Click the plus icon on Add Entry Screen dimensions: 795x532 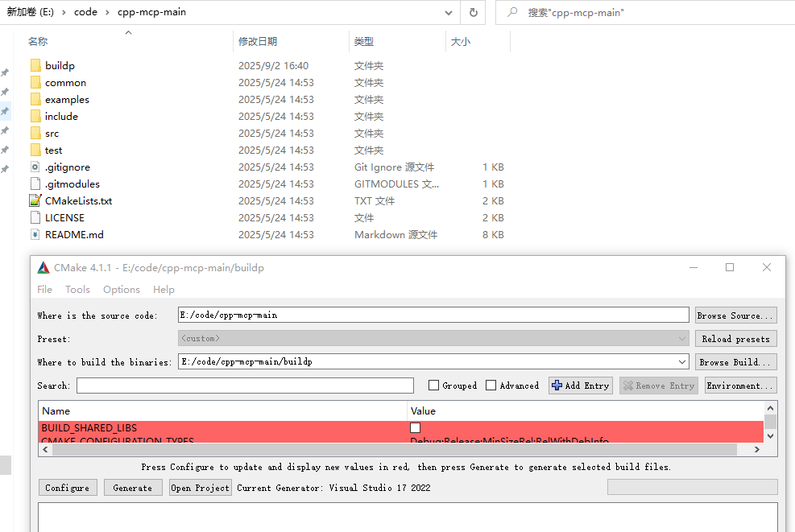(x=557, y=386)
